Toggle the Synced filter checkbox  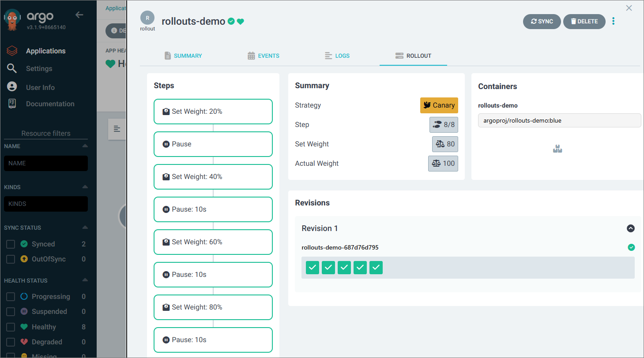click(x=11, y=244)
